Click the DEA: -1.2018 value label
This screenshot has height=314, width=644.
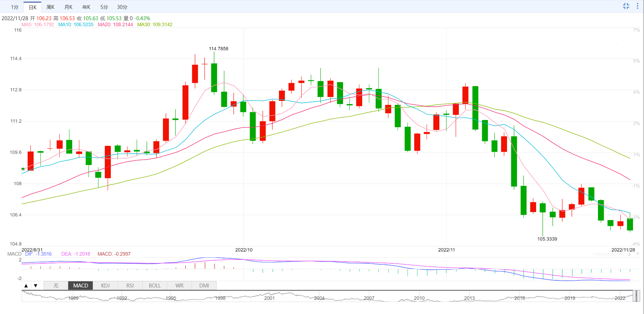76,254
